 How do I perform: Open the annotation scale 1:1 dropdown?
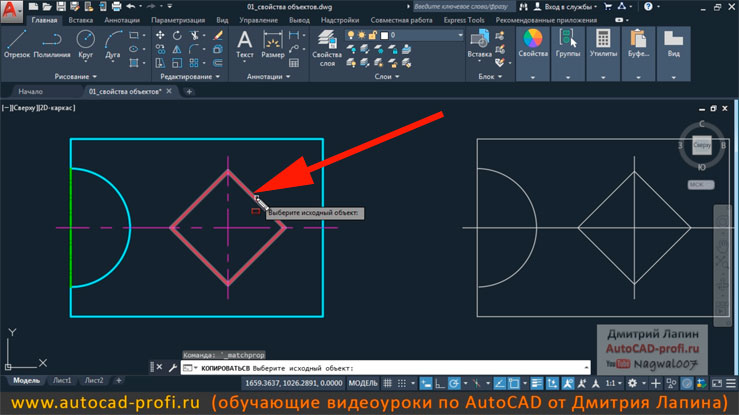(614, 383)
